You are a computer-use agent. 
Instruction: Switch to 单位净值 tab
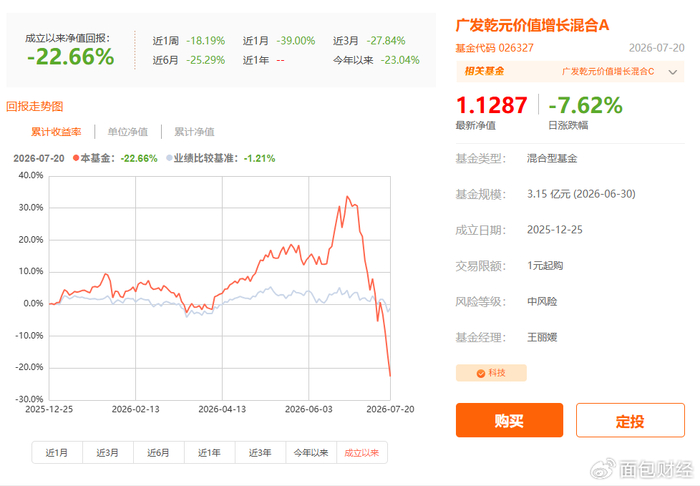point(128,132)
